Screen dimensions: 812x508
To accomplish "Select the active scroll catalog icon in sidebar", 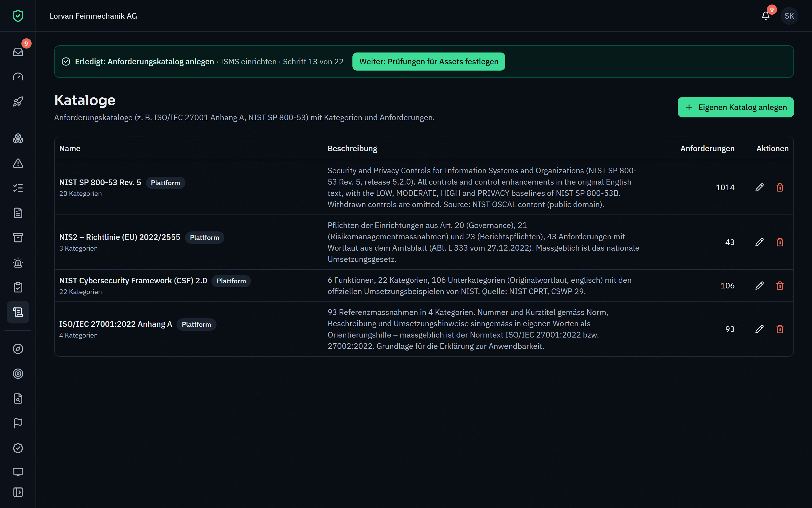I will [18, 312].
